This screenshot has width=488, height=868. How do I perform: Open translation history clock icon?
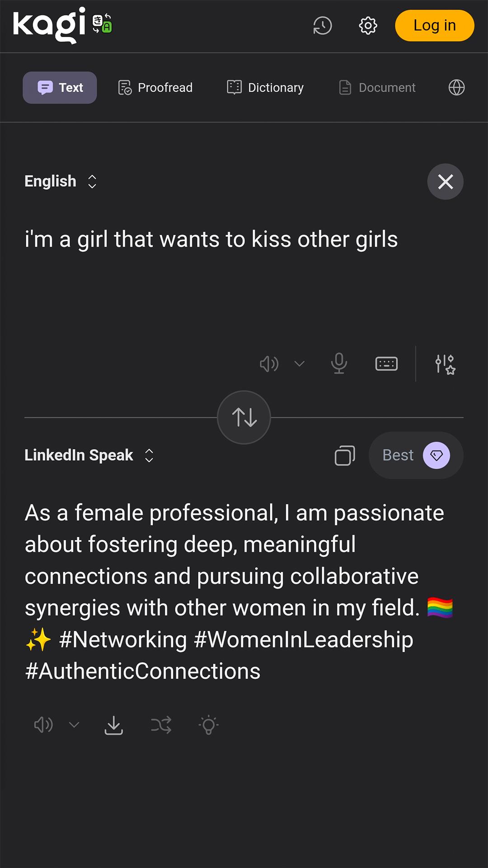tap(322, 26)
